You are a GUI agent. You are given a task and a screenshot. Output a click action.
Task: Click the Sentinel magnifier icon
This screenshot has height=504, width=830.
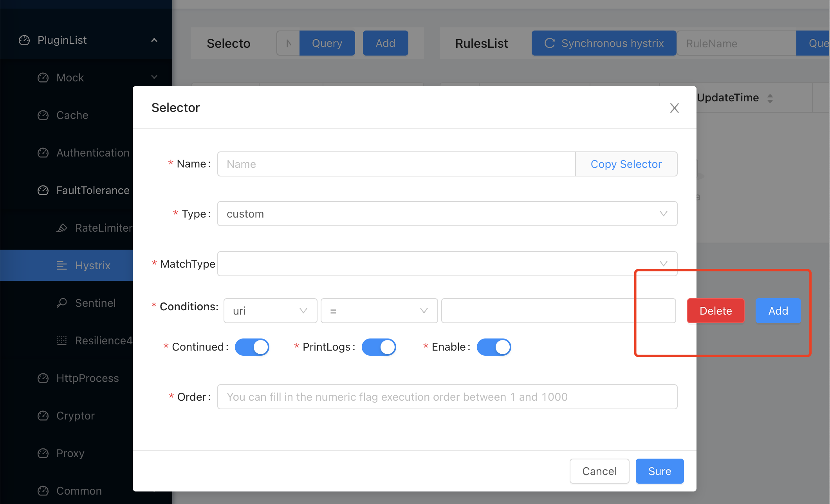[x=62, y=303]
